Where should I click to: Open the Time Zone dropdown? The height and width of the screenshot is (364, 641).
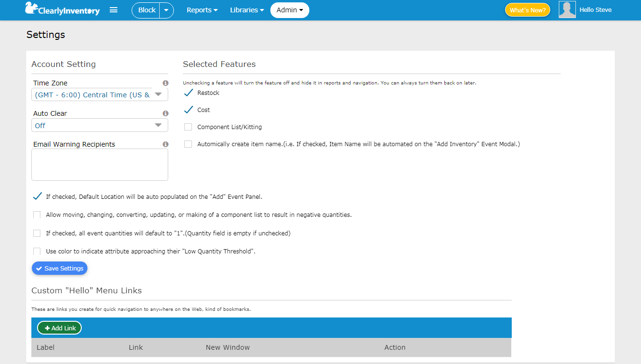(x=100, y=94)
